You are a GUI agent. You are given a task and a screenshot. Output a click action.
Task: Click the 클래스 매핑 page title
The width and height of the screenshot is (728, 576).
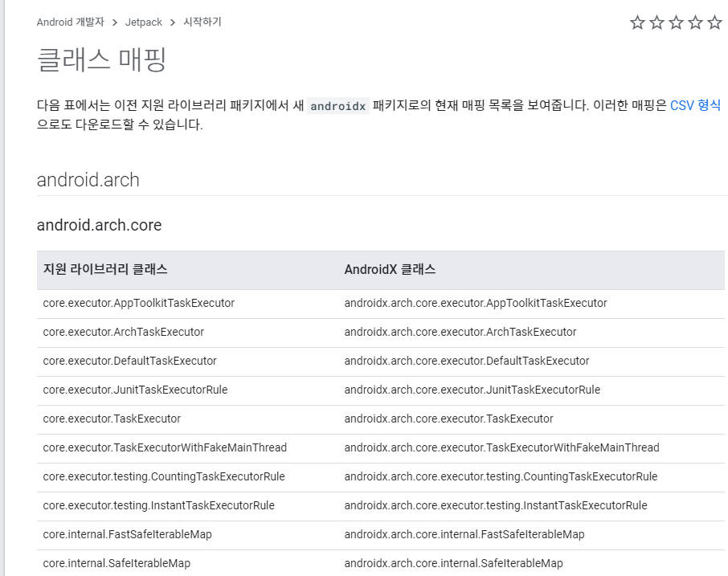pyautogui.click(x=102, y=60)
